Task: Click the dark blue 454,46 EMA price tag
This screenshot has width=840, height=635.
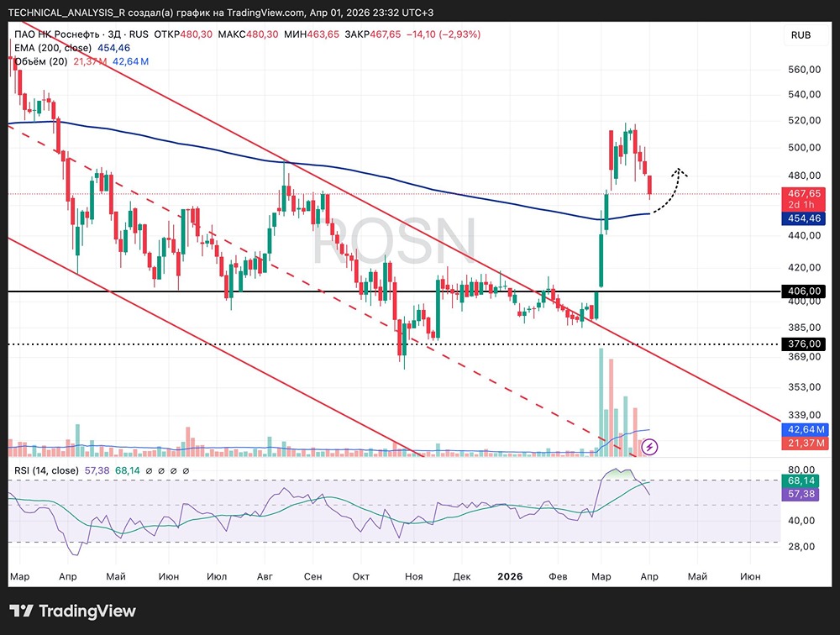Action: (804, 218)
